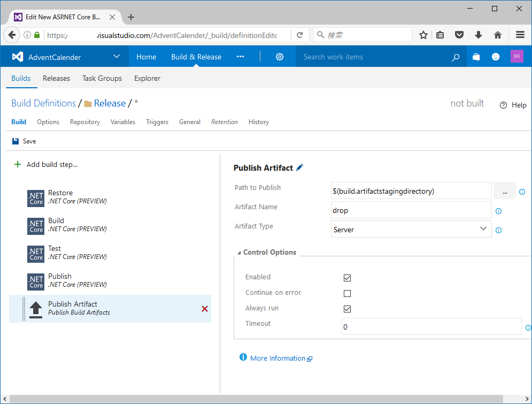Open the Repository tab
532x404 pixels.
(85, 122)
